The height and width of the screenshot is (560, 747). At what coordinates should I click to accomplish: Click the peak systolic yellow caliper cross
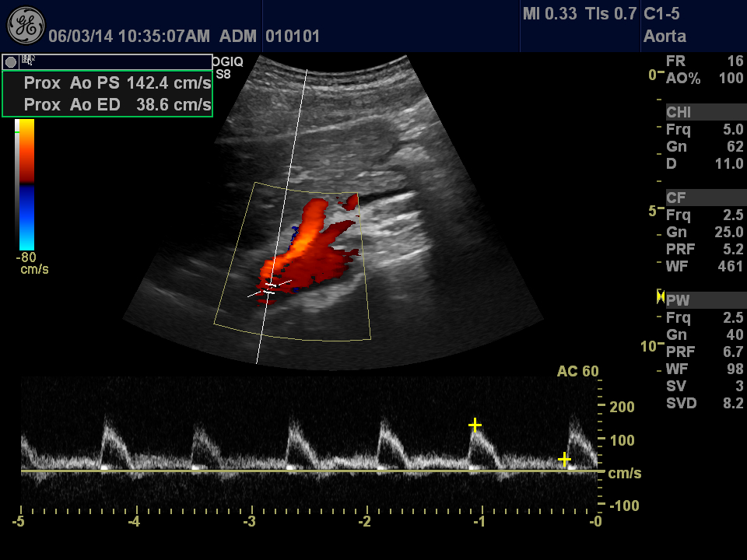475,425
